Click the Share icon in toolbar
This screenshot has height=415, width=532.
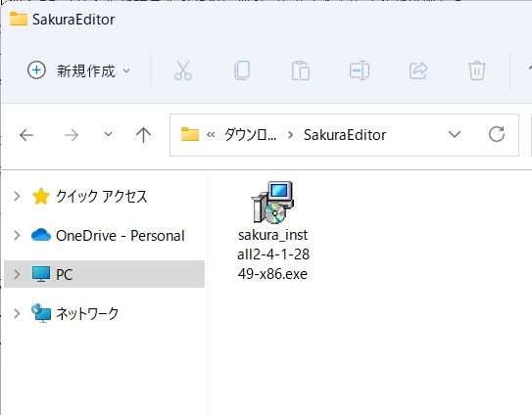click(418, 70)
